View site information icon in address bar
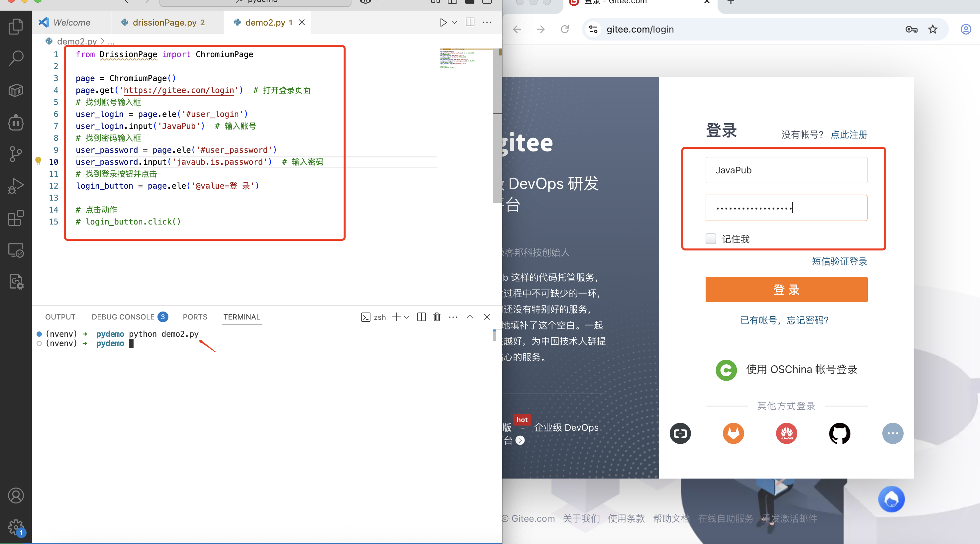The image size is (980, 544). pyautogui.click(x=593, y=29)
